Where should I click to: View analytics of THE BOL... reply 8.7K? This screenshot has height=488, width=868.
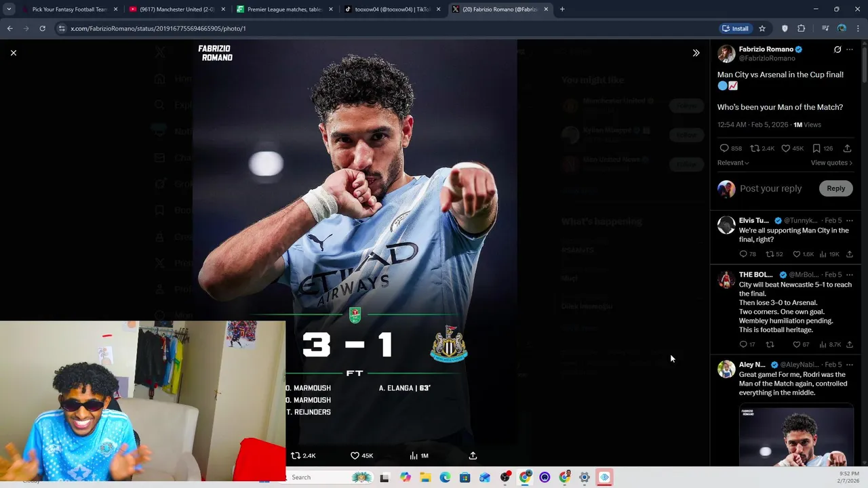pyautogui.click(x=830, y=344)
